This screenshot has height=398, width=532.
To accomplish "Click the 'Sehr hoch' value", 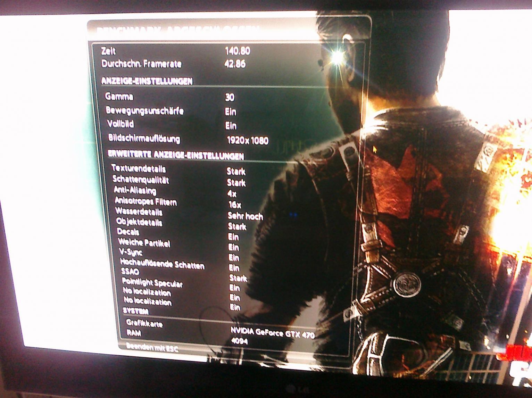I will 246,216.
